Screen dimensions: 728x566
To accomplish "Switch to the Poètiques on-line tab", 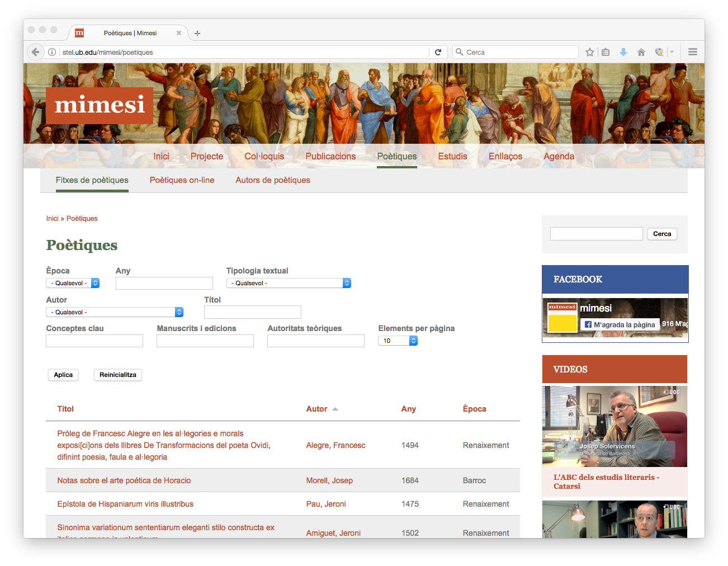I will (182, 180).
